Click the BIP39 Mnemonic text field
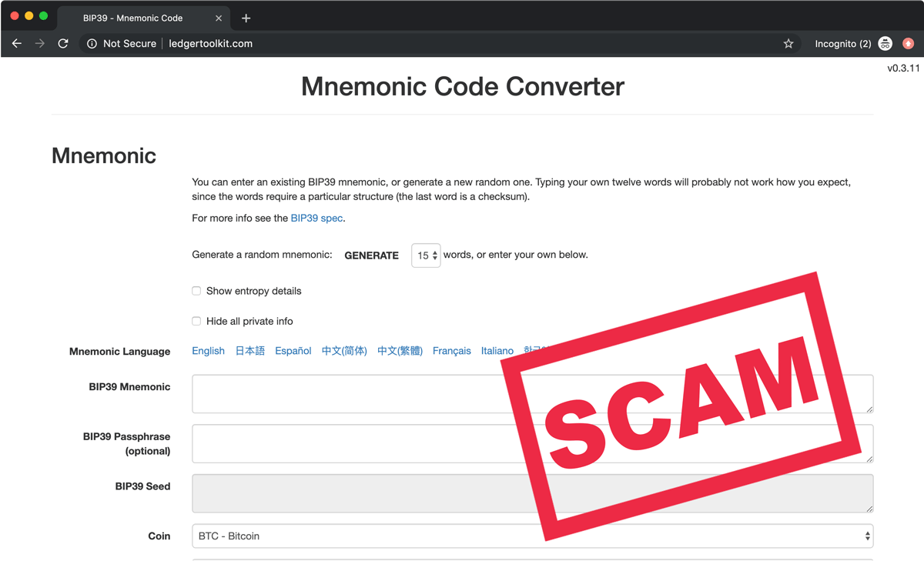The width and height of the screenshot is (924, 561). (346, 394)
